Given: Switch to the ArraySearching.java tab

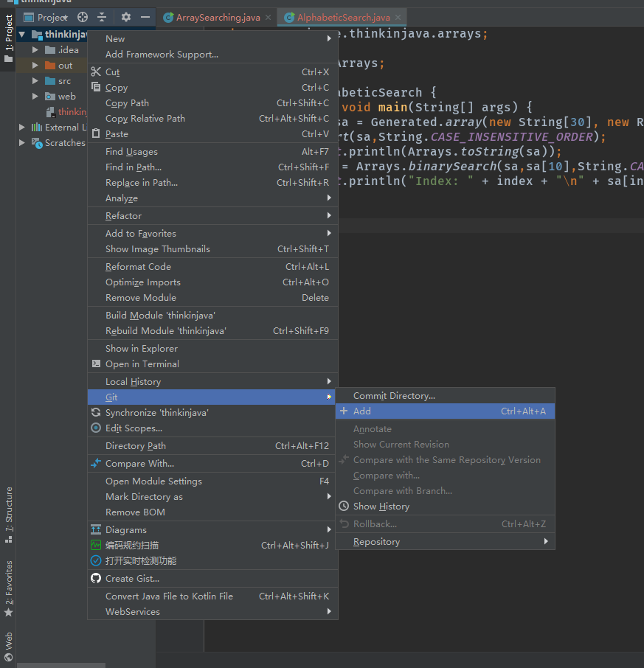Looking at the screenshot, I should (217, 17).
